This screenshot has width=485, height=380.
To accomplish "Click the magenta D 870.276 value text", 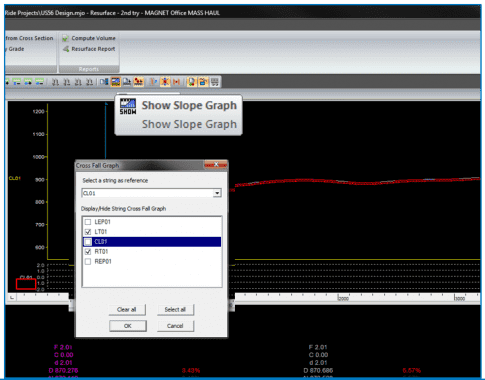I will tap(63, 371).
